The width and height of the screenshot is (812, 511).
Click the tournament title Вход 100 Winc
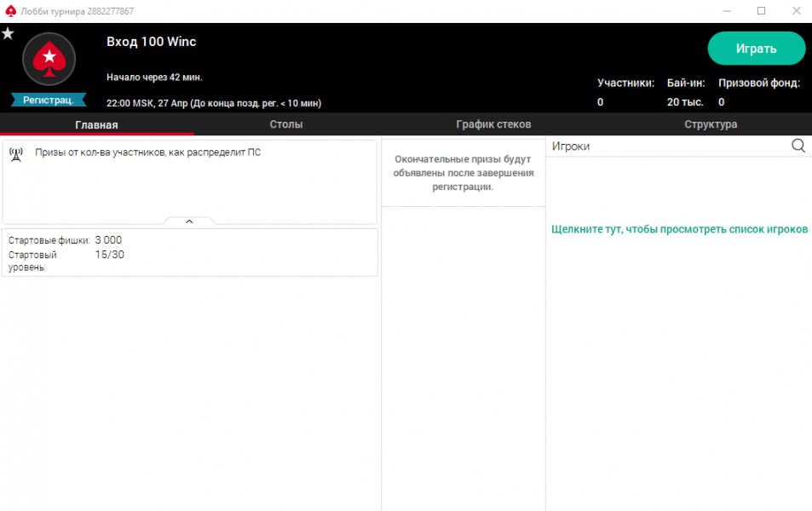(x=152, y=42)
